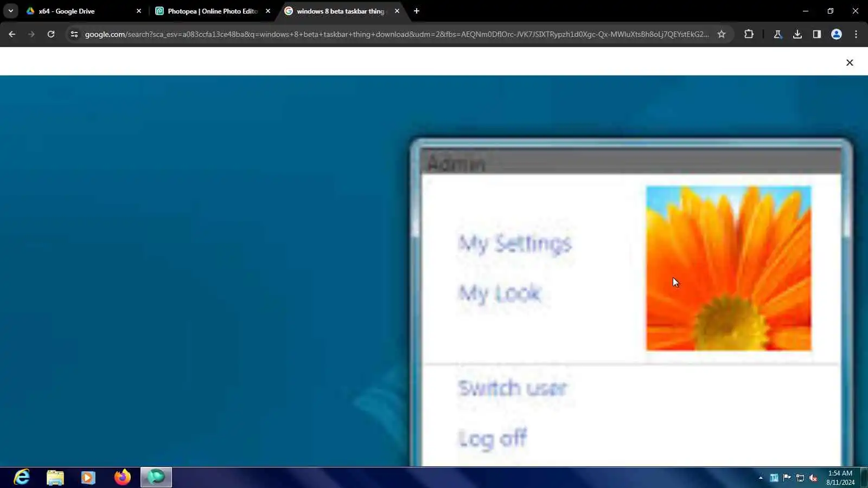868x488 pixels.
Task: Launch Internet Explorer from the taskbar
Action: [x=22, y=477]
